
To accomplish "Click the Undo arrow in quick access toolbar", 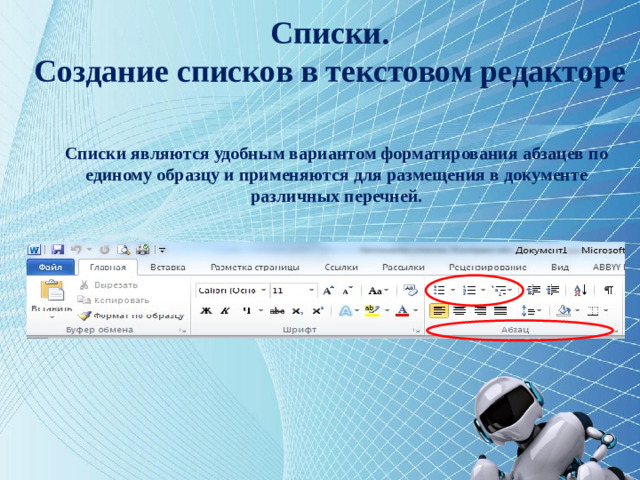I will 76,249.
